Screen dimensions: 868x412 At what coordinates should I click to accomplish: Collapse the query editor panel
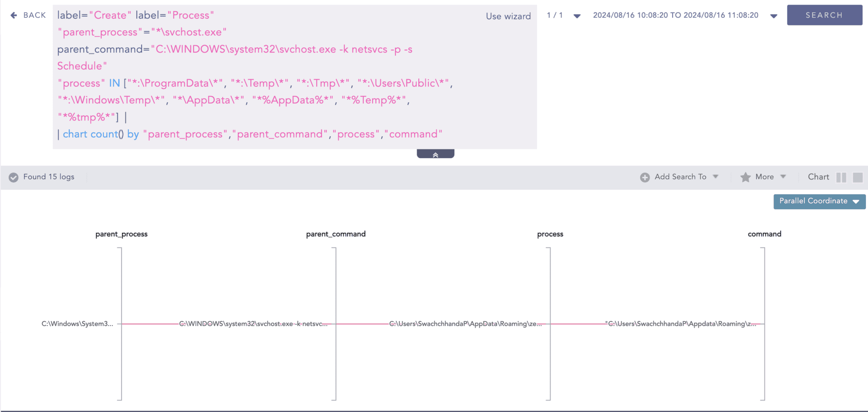point(435,154)
